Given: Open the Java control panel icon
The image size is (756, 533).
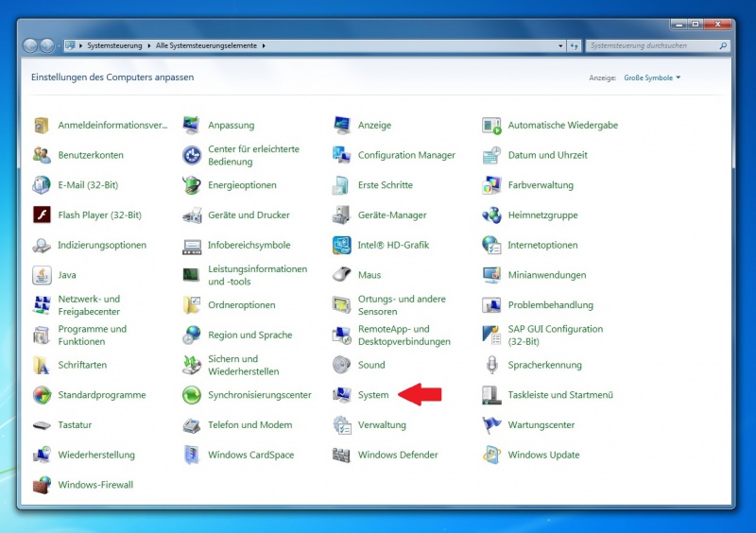Looking at the screenshot, I should pos(42,275).
